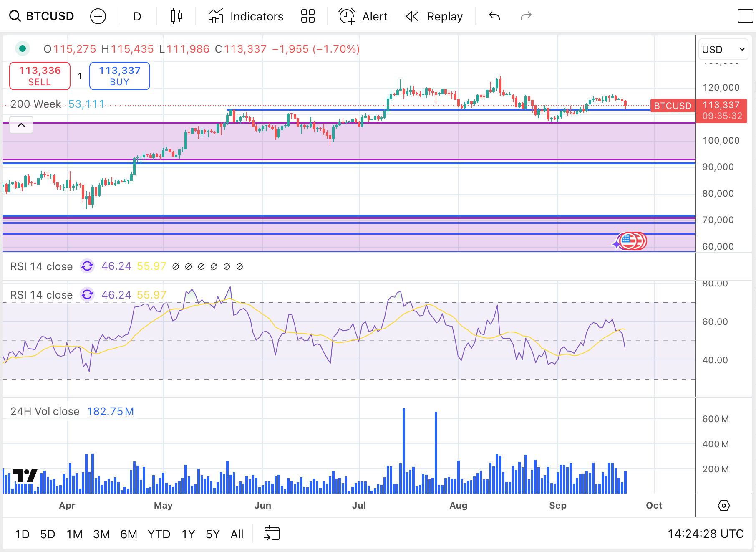756x552 pixels.
Task: Switch to the 6M range
Action: click(x=129, y=534)
